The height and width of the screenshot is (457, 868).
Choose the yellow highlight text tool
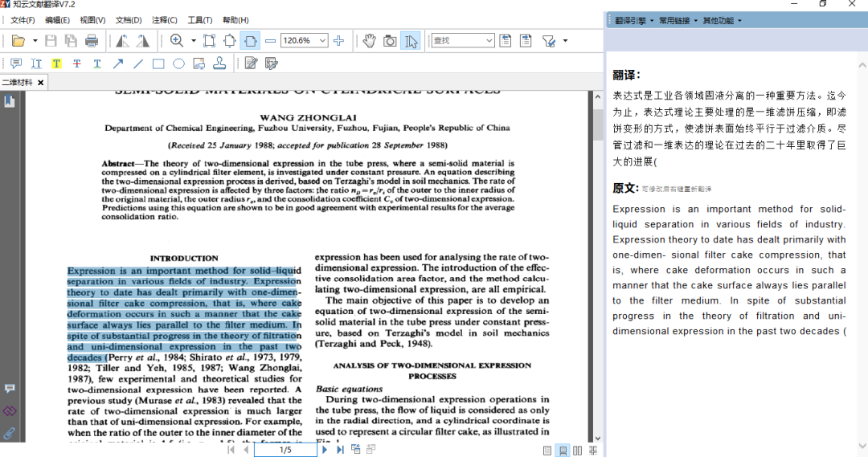(56, 63)
